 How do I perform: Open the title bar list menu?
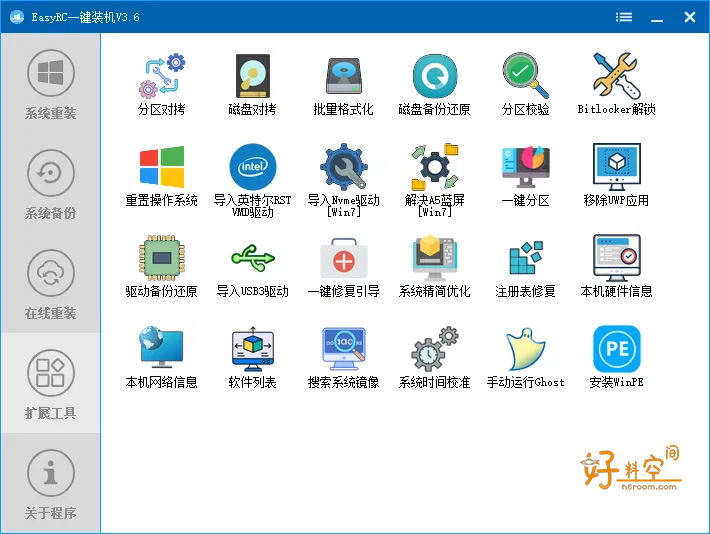(624, 17)
